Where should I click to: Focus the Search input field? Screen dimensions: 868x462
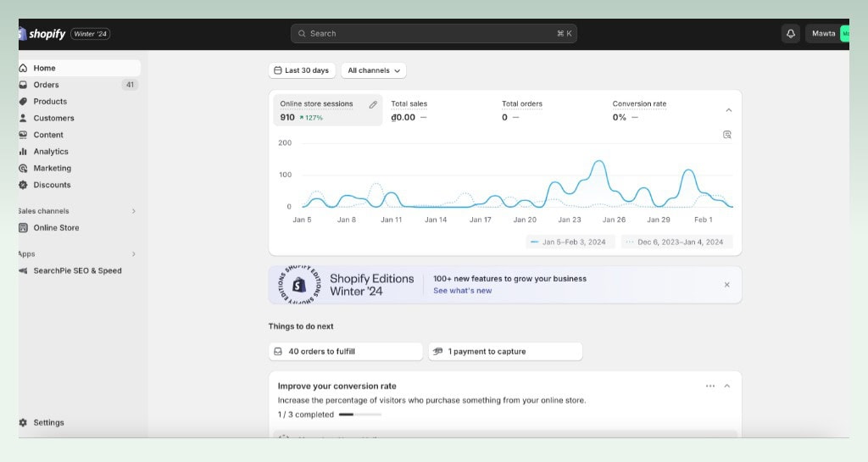pos(433,34)
